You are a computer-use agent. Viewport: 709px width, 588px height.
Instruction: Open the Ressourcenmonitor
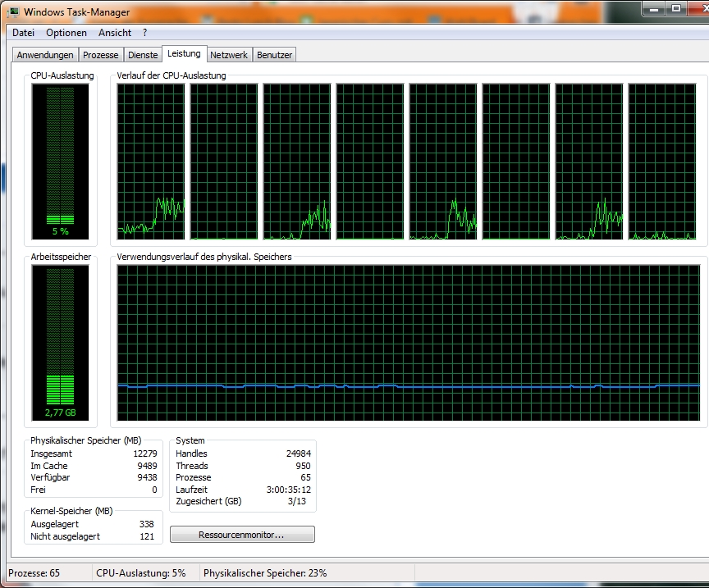(x=242, y=535)
